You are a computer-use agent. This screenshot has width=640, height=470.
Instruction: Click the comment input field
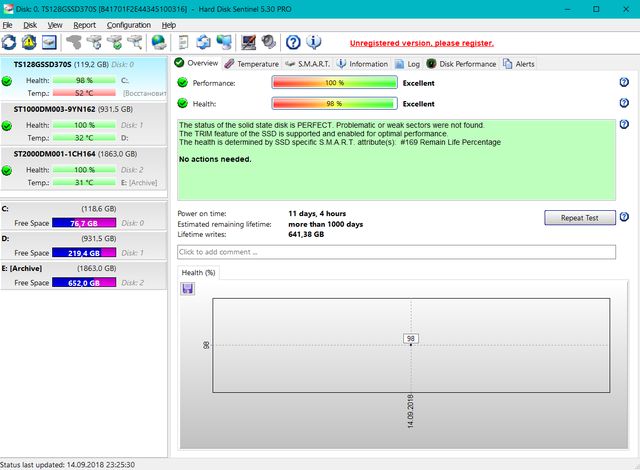click(396, 252)
